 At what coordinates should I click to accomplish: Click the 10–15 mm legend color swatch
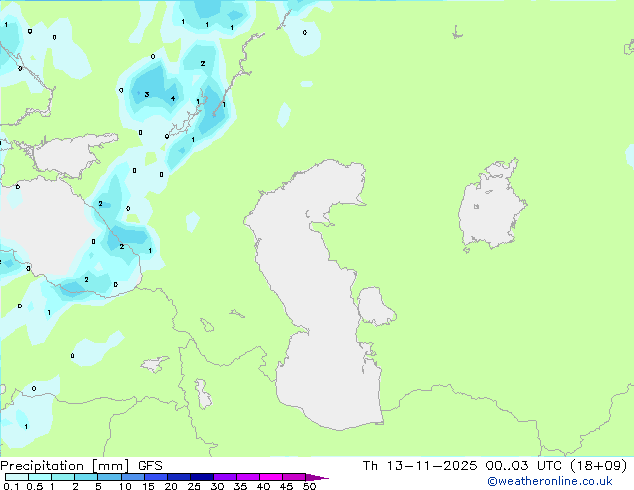coord(132,477)
